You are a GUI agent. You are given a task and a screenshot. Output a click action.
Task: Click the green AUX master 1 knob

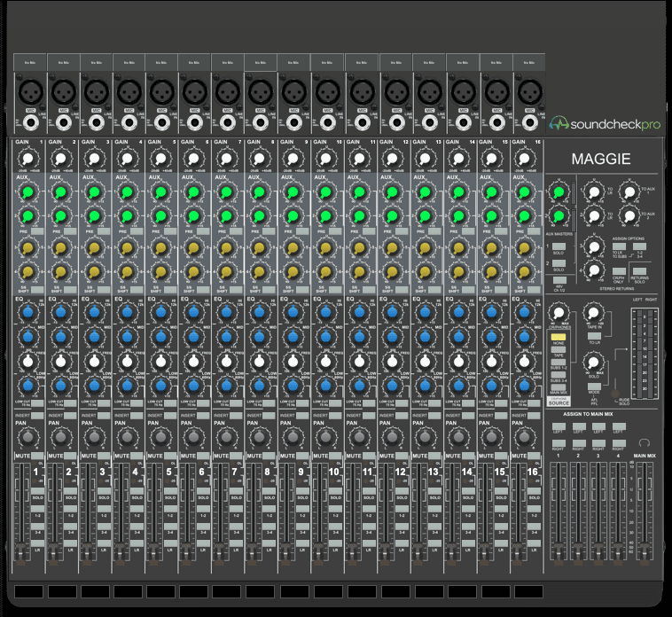[x=559, y=193]
